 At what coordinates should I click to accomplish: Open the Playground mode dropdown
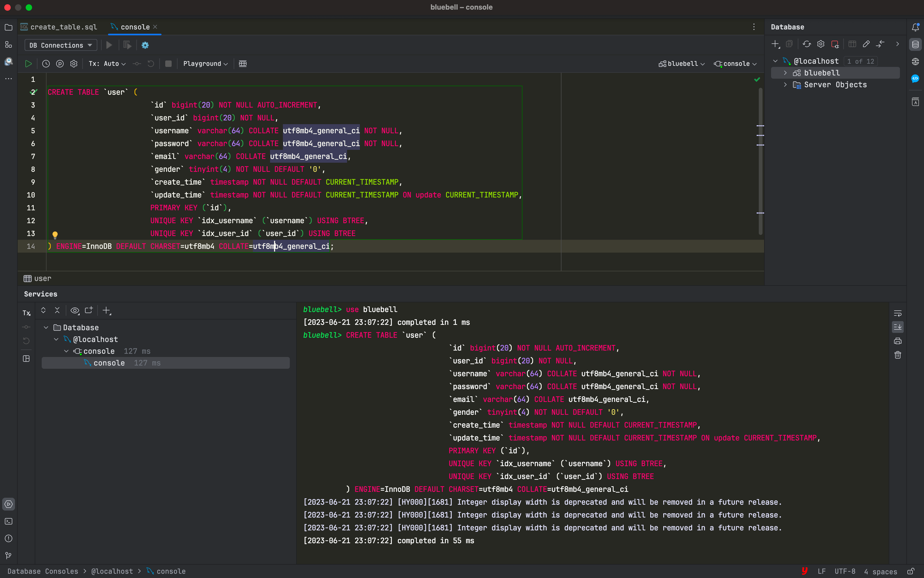click(x=205, y=63)
